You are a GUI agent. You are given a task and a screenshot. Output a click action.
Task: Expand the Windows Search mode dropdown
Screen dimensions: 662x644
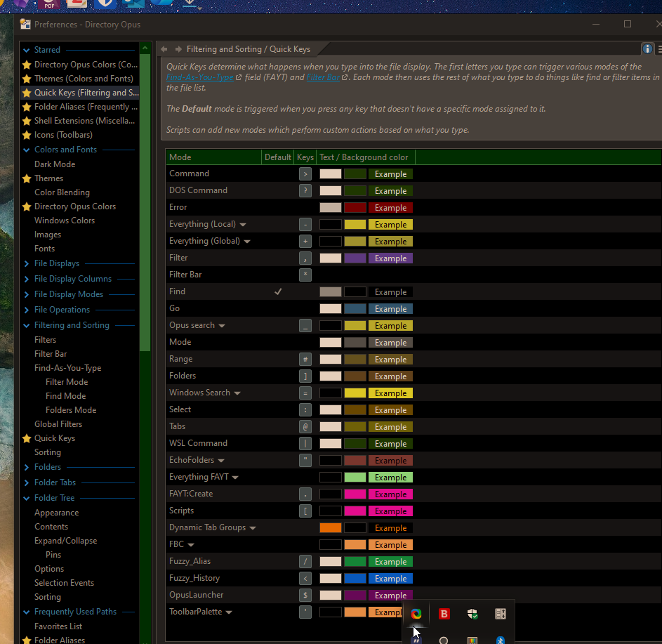(237, 393)
